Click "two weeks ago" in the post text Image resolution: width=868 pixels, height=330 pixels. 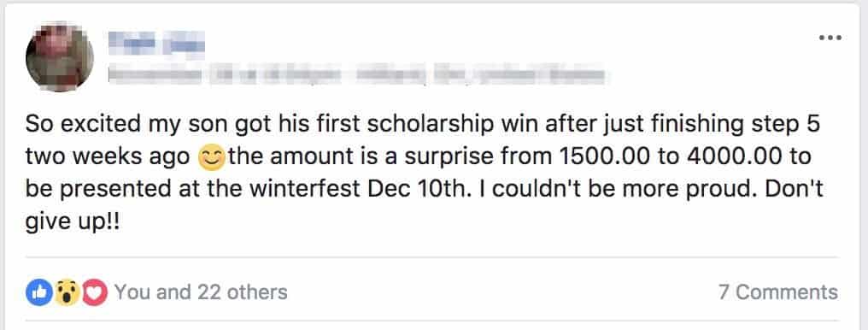tap(108, 158)
